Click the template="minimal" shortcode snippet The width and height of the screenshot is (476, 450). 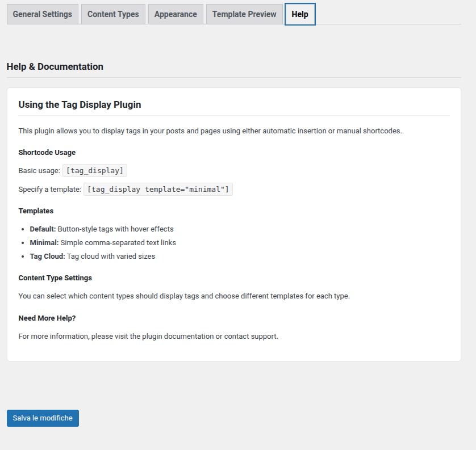coord(158,189)
